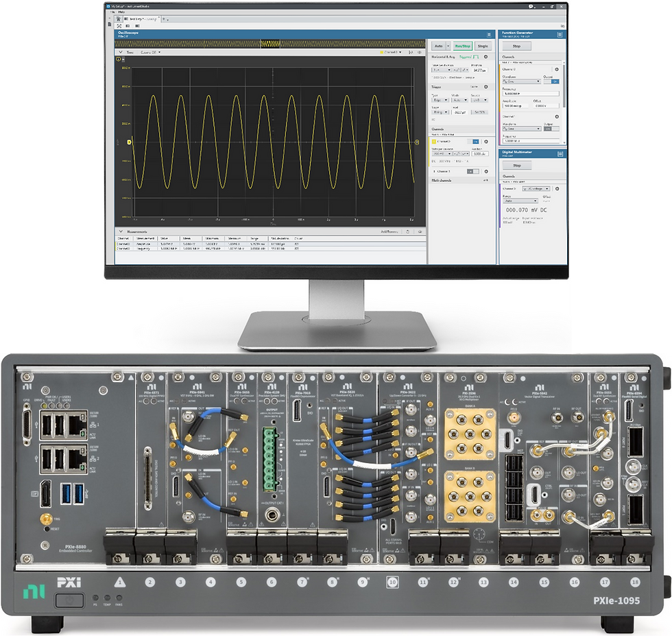Stop the Function Generator

(x=516, y=46)
